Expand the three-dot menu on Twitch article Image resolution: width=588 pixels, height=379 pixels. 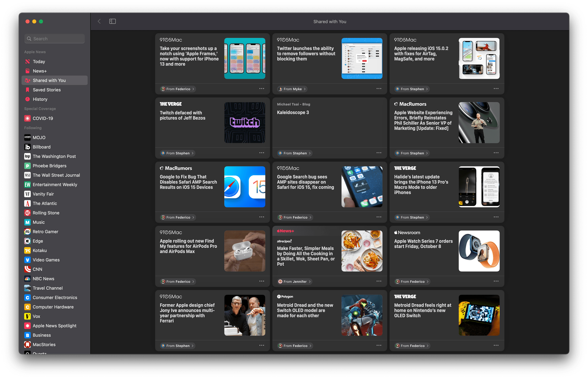pos(262,153)
